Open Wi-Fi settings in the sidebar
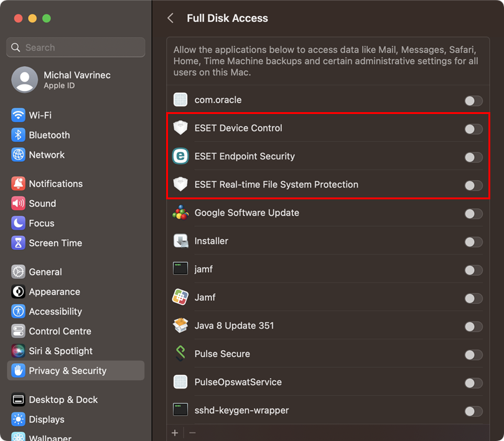504x441 pixels. tap(40, 115)
